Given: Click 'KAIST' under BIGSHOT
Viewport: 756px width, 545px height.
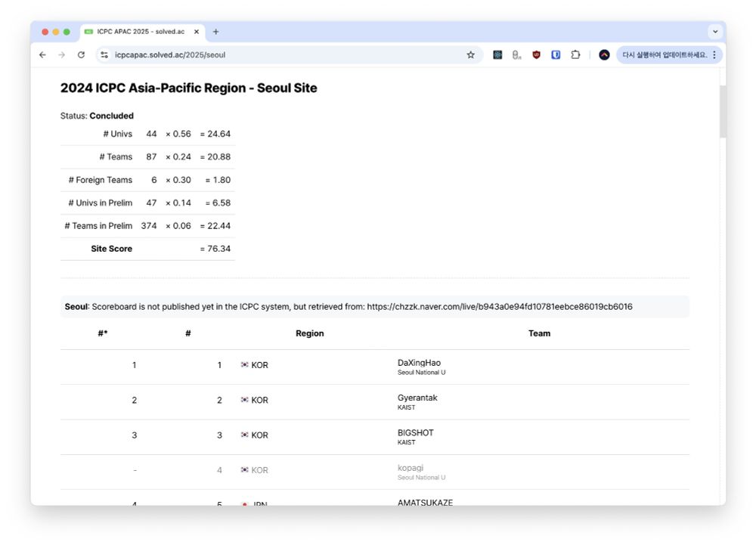Looking at the screenshot, I should 406,442.
